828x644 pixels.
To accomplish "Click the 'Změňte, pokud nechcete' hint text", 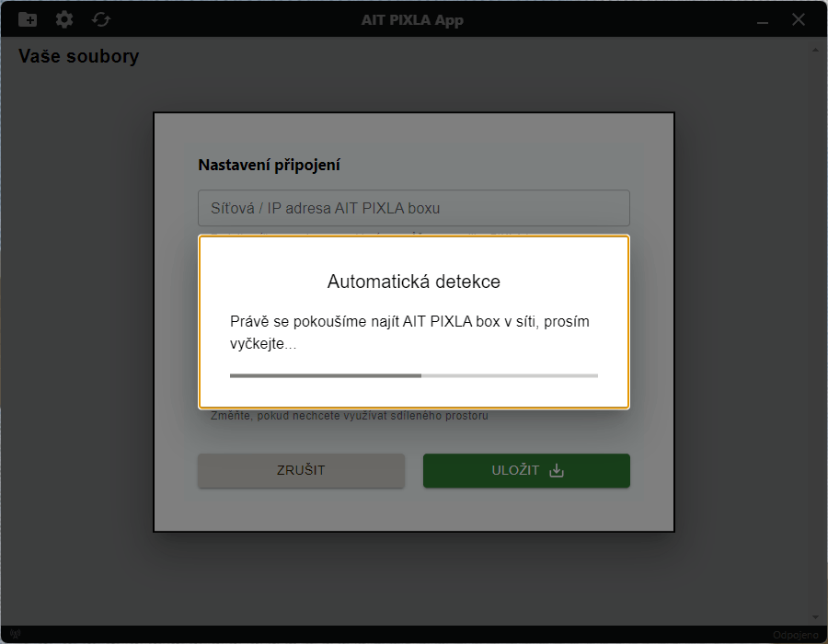I will (x=350, y=416).
